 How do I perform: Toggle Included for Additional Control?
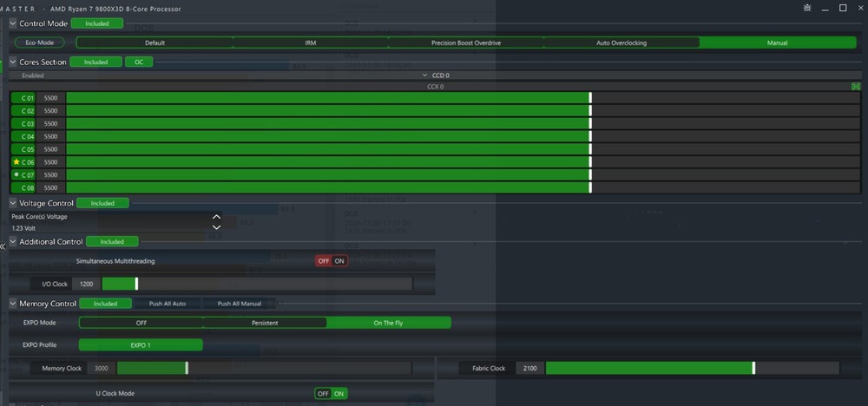(112, 242)
